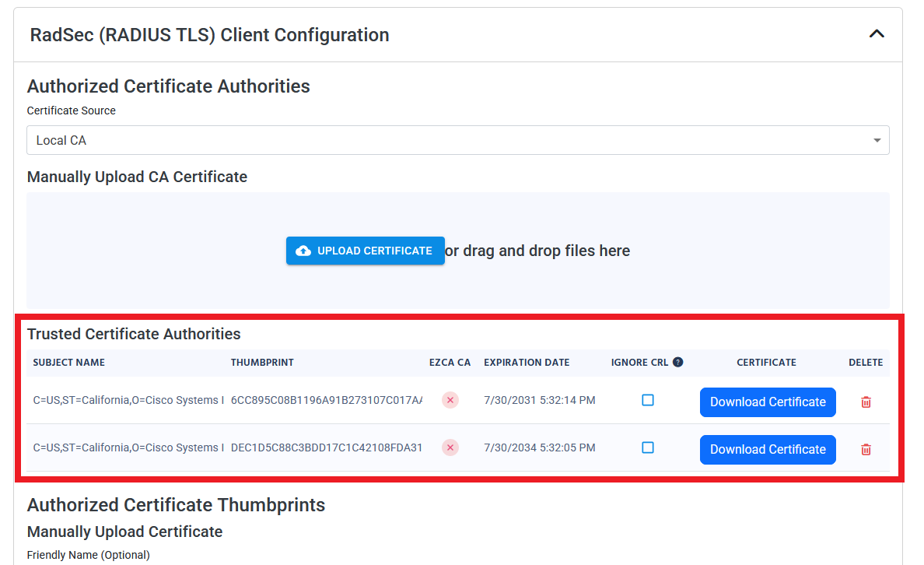Image resolution: width=924 pixels, height=565 pixels.
Task: Download certificate expiring 7/30/2031
Action: (768, 402)
